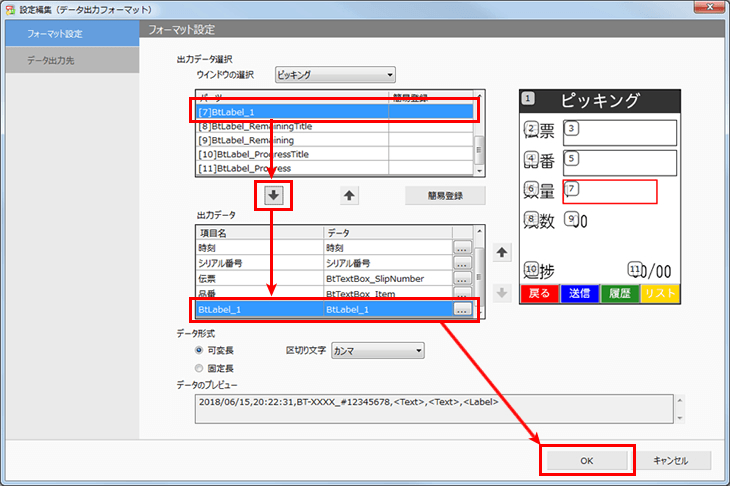
Task: Open the ellipsis editor for the 時刻 row
Action: coord(461,246)
